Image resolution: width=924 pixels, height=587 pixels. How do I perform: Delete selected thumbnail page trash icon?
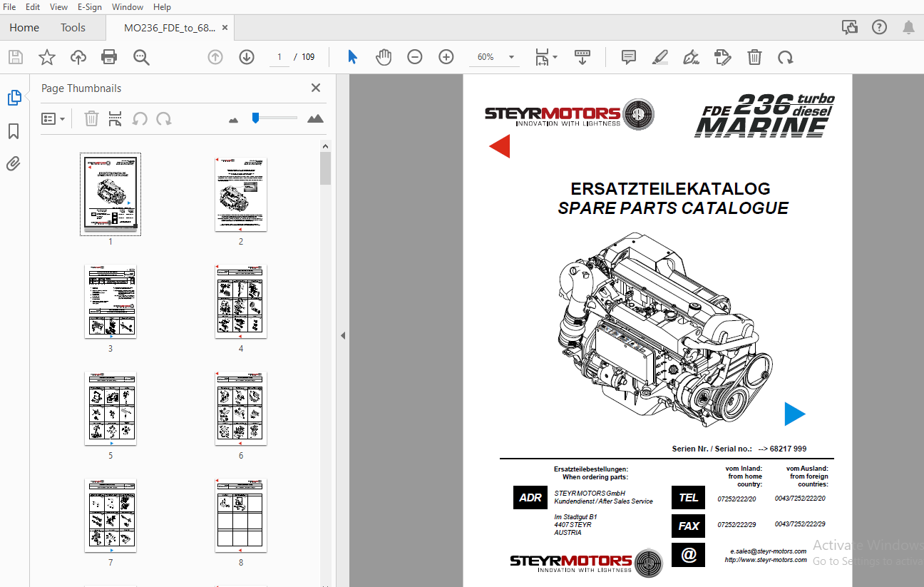click(x=91, y=118)
